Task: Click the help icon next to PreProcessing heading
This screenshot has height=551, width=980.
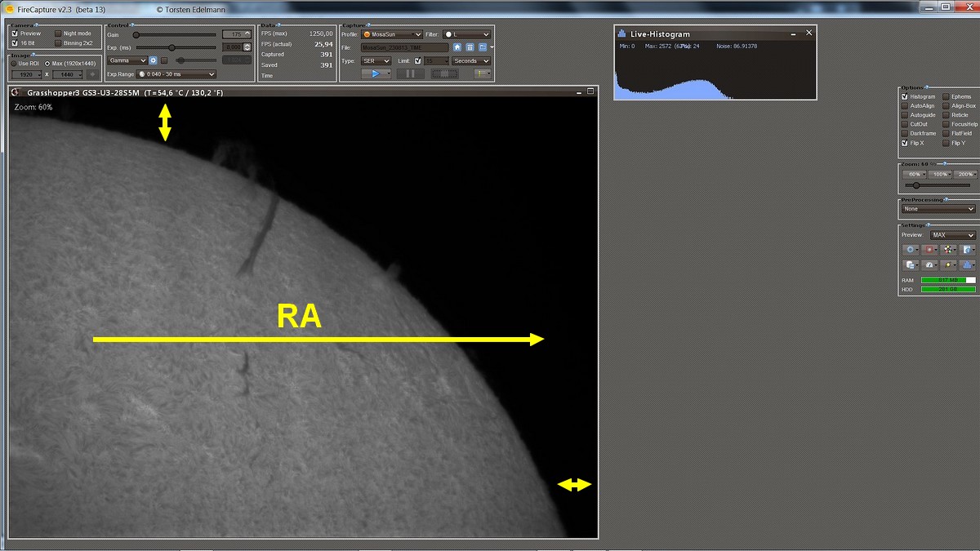Action: [945, 200]
